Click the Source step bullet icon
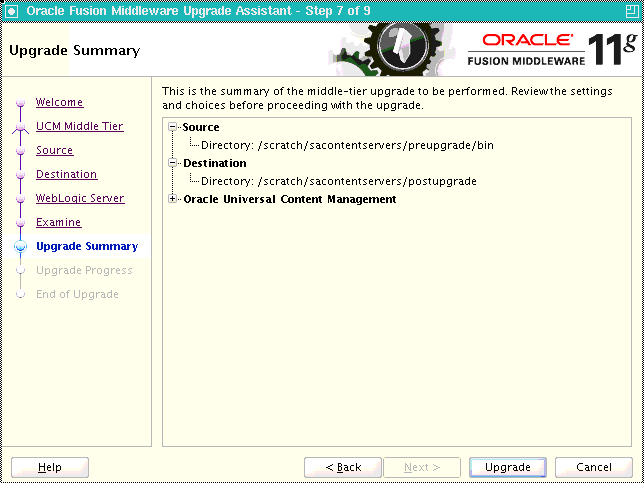The image size is (644, 483). point(21,151)
